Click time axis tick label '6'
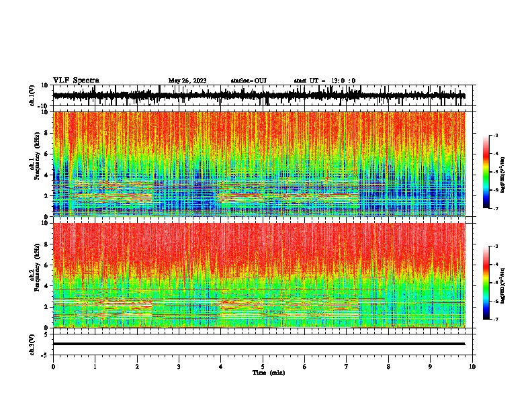The height and width of the screenshot is (411, 532). pos(305,367)
